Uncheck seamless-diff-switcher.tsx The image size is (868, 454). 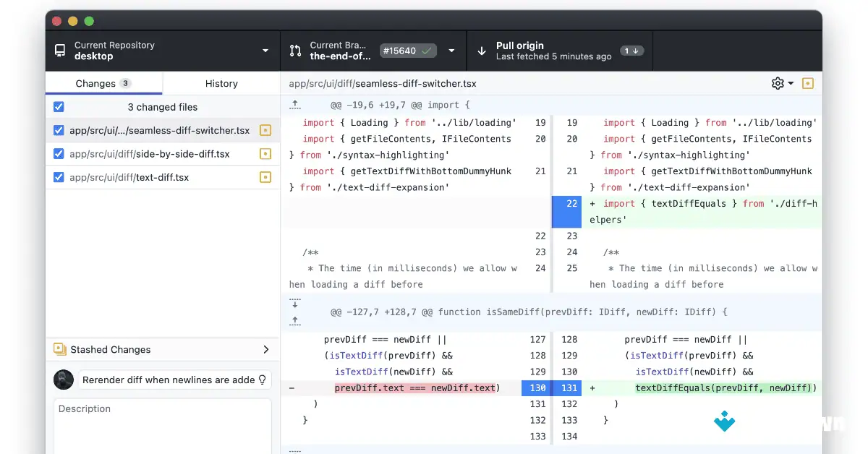[x=59, y=130]
